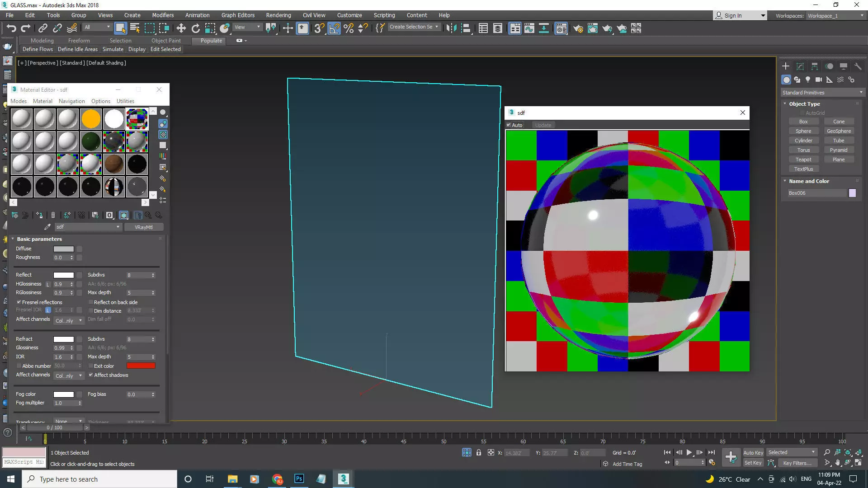Toggle Auto checkbox in sdf preview window
The image size is (868, 488).
(x=509, y=125)
